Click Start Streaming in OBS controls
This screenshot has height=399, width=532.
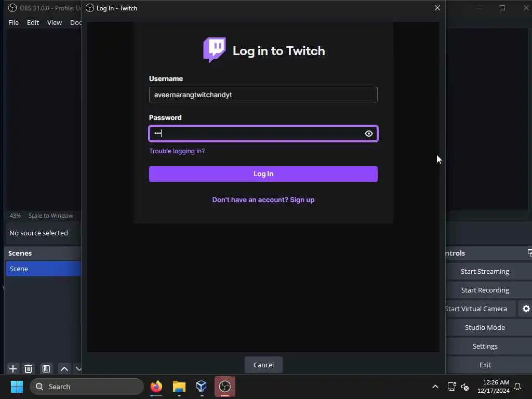485,271
